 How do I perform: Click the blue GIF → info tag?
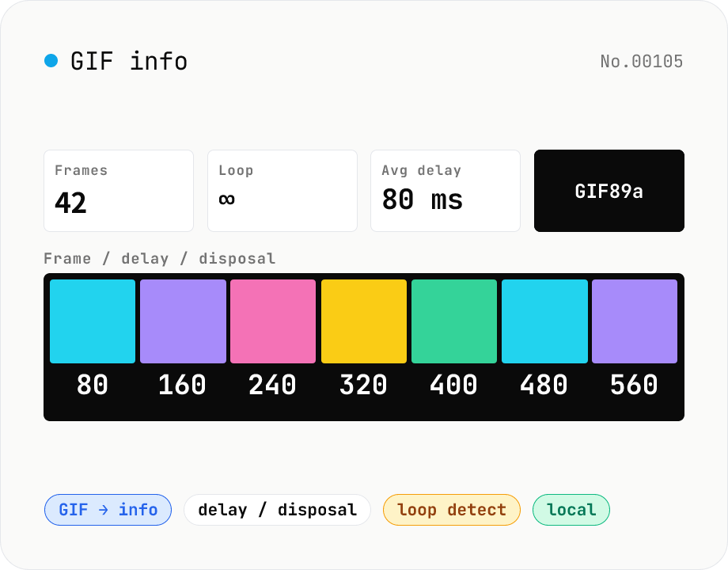pyautogui.click(x=108, y=510)
